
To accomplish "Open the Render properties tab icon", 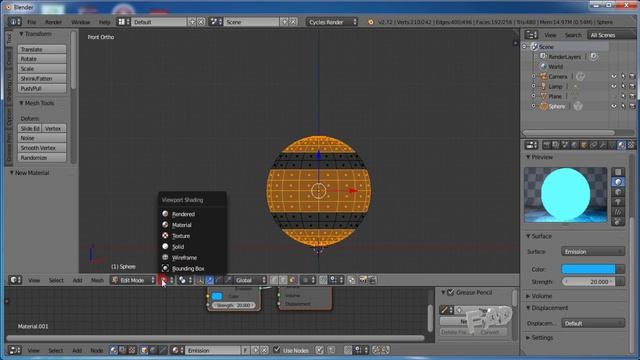I will tap(547, 145).
